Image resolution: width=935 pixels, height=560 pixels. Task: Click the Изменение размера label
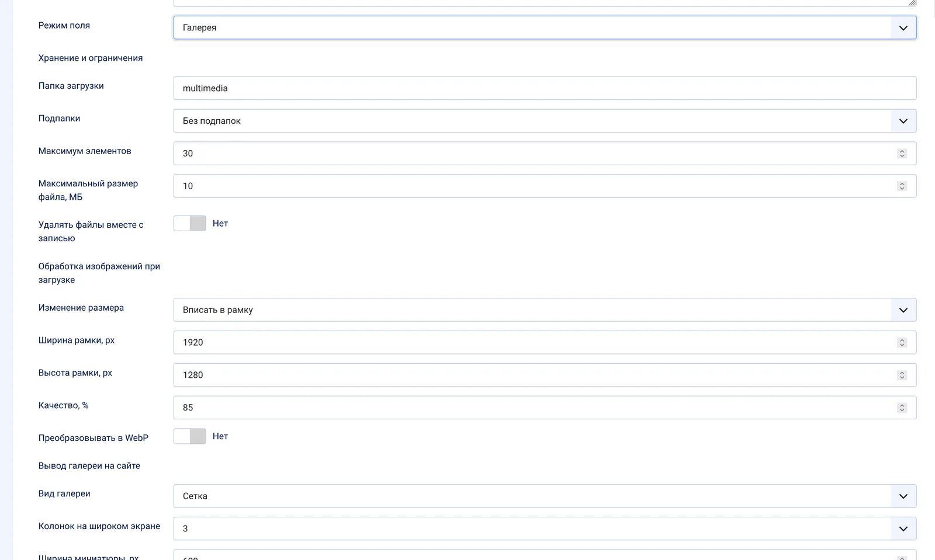[x=81, y=308]
